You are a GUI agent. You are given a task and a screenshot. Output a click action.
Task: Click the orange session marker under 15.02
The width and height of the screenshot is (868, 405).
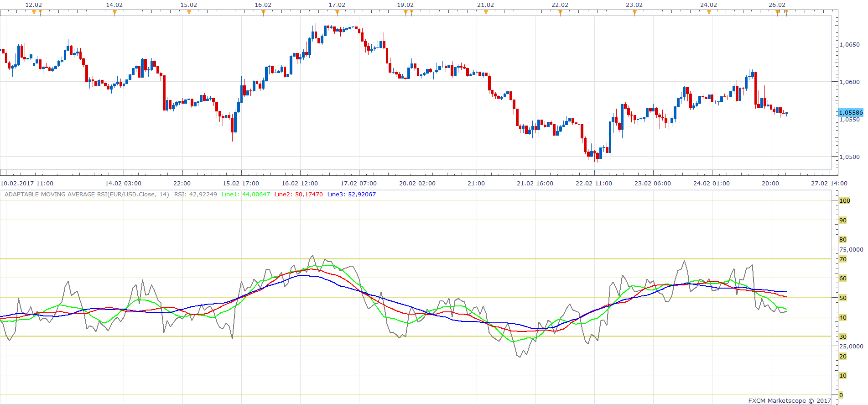click(189, 13)
